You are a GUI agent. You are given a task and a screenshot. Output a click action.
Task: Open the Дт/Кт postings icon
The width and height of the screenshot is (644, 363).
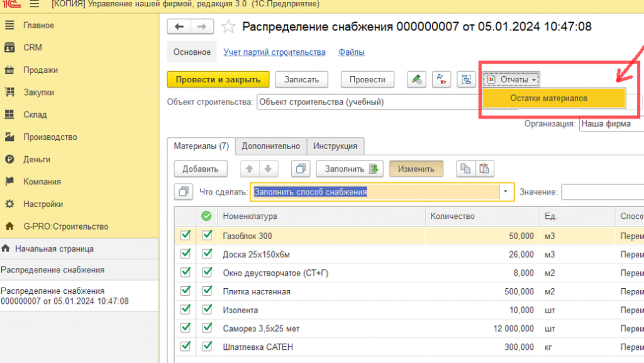[441, 79]
